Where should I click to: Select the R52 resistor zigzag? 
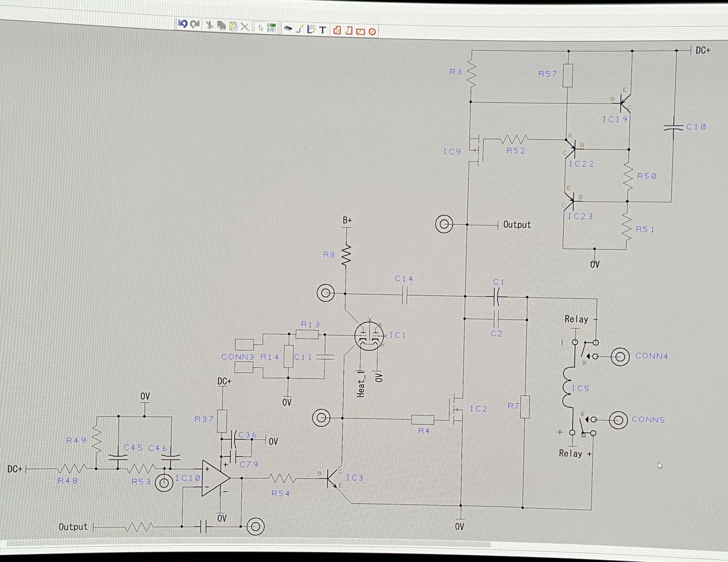click(x=514, y=139)
